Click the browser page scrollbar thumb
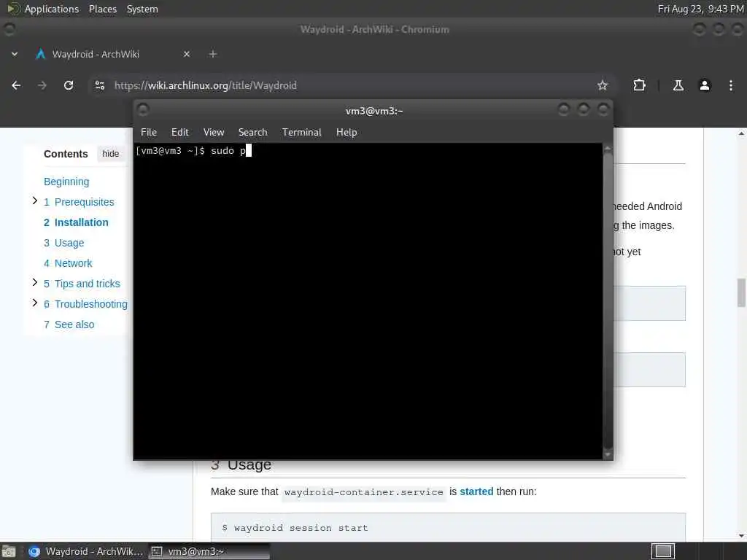Image resolution: width=747 pixels, height=560 pixels. pyautogui.click(x=741, y=292)
